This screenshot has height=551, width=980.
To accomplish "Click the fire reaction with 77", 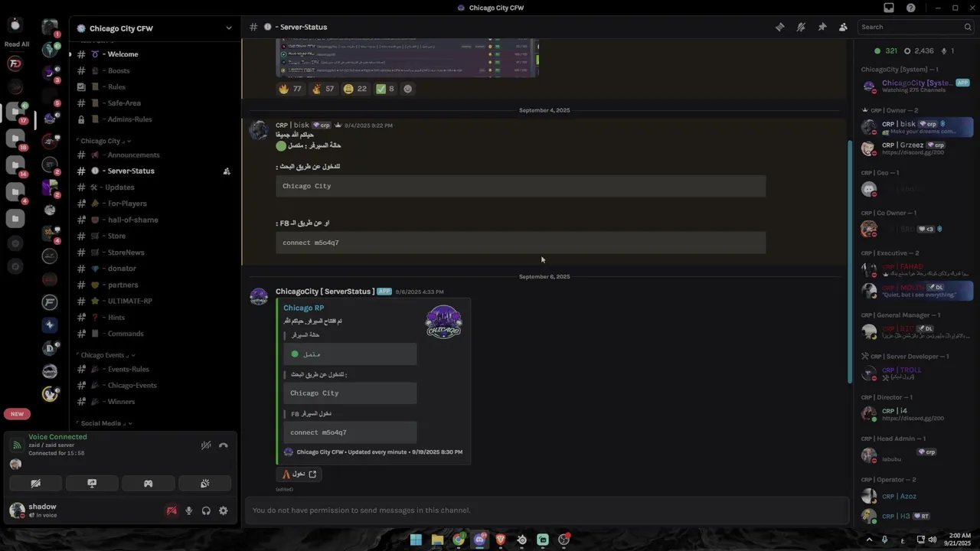I will tap(290, 89).
